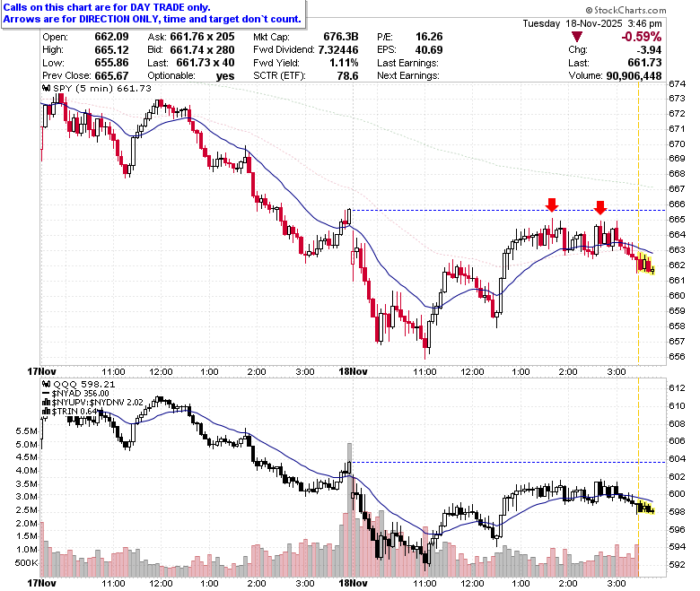Click the blue DAY TRADE only notice text
This screenshot has width=700, height=591.
click(x=153, y=13)
